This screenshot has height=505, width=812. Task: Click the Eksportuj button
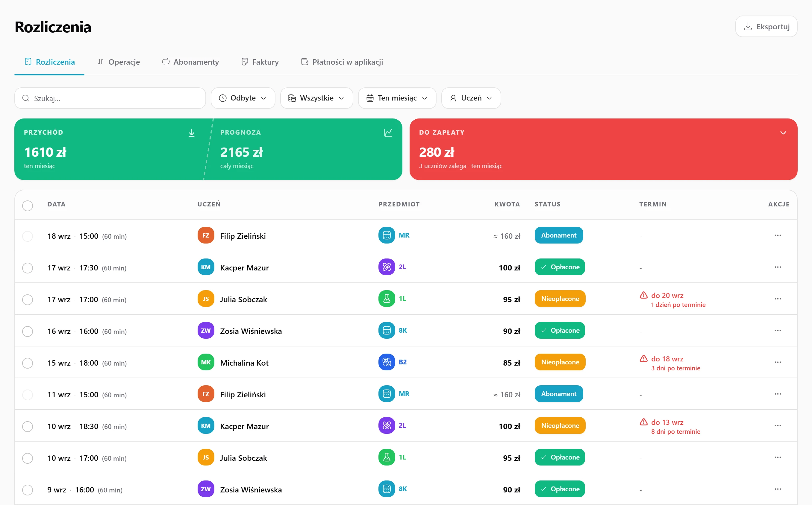tap(766, 26)
